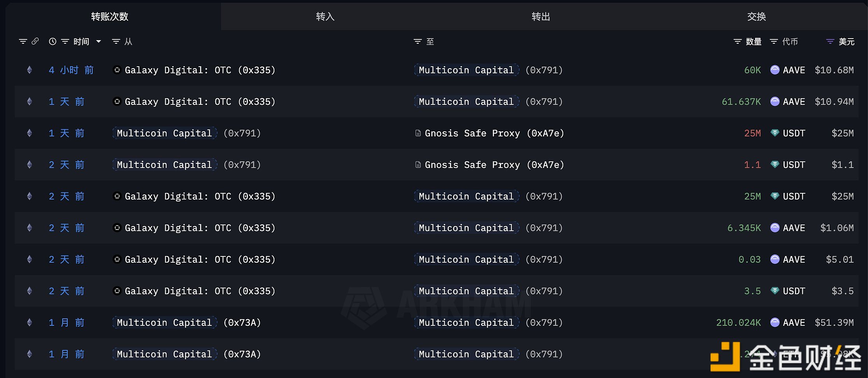
Task: Select the 转出 tab
Action: [x=541, y=16]
